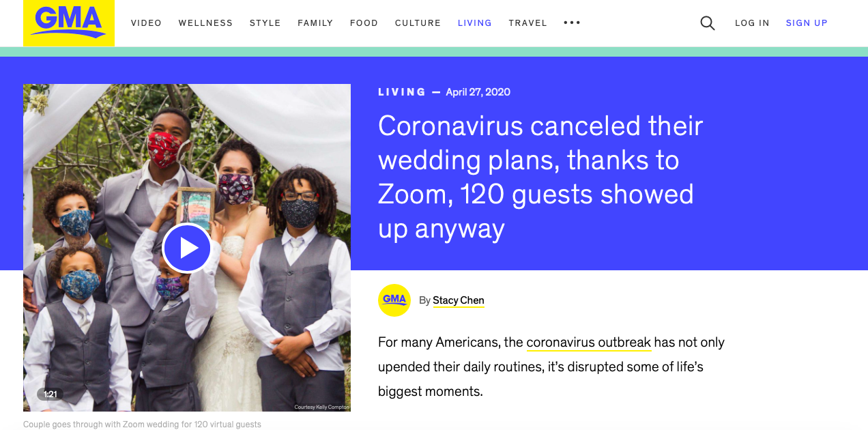Click the April 27, 2020 date

tap(478, 92)
